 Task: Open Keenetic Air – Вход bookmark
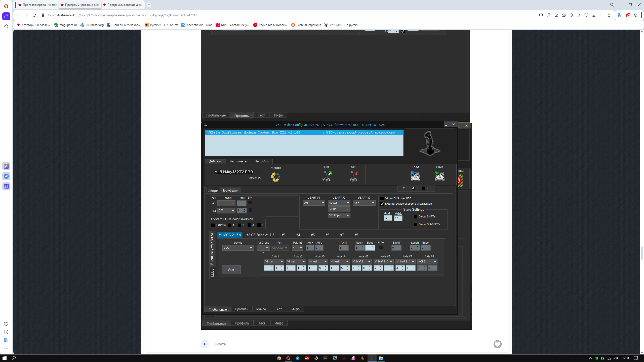click(197, 25)
